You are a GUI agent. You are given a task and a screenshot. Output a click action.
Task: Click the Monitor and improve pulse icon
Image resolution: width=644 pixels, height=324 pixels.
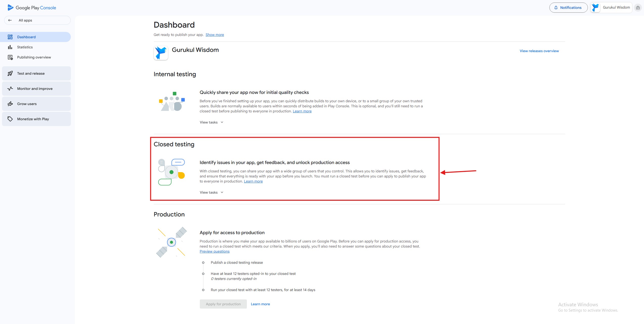point(10,89)
